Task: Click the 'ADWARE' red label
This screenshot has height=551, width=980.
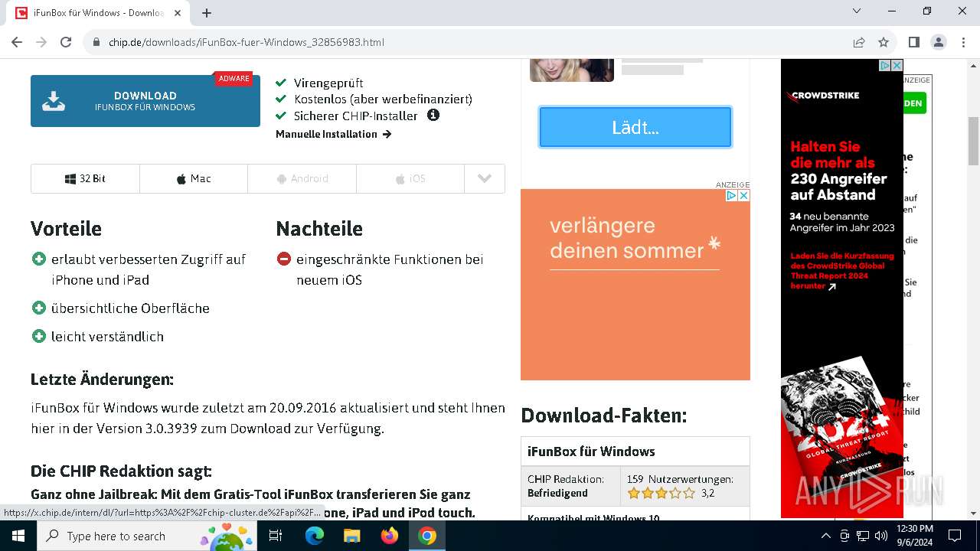Action: click(x=234, y=79)
